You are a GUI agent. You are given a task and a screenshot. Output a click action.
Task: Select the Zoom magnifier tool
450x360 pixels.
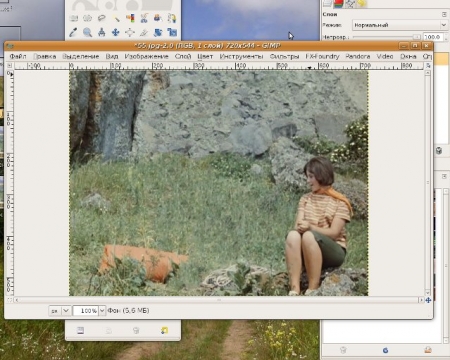tap(88, 32)
